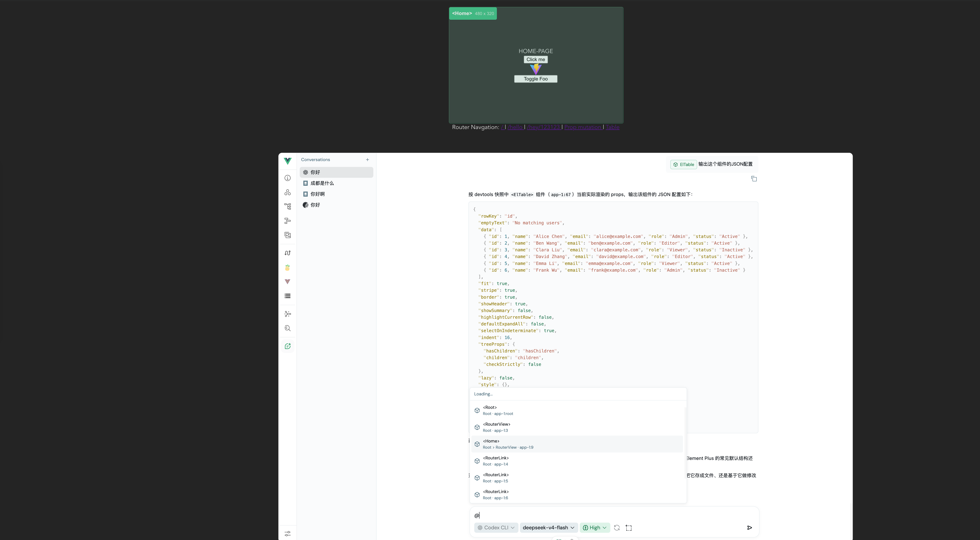Click the dashed selection picker icon
This screenshot has width=980, height=540.
tap(629, 528)
